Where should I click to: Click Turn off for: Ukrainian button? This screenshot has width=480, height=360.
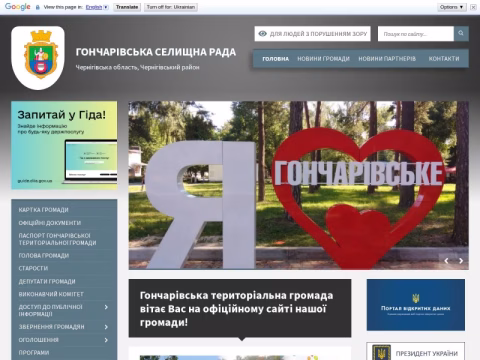pyautogui.click(x=171, y=7)
